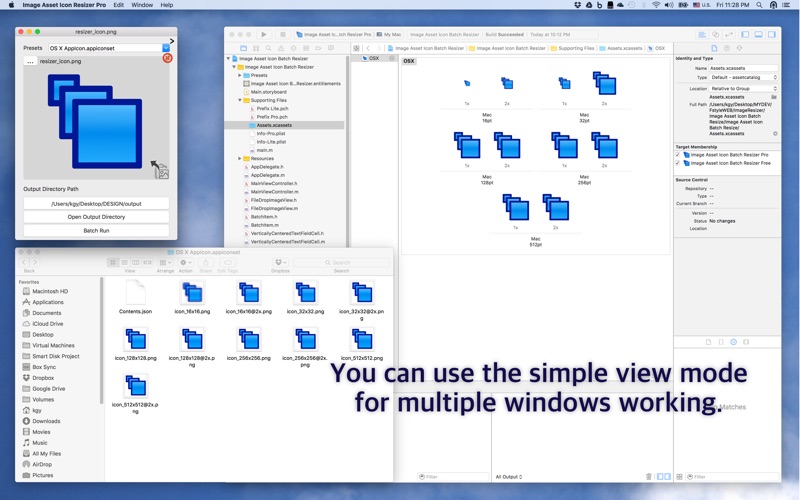
Task: Select list view in Finder toolbar
Action: point(124,262)
